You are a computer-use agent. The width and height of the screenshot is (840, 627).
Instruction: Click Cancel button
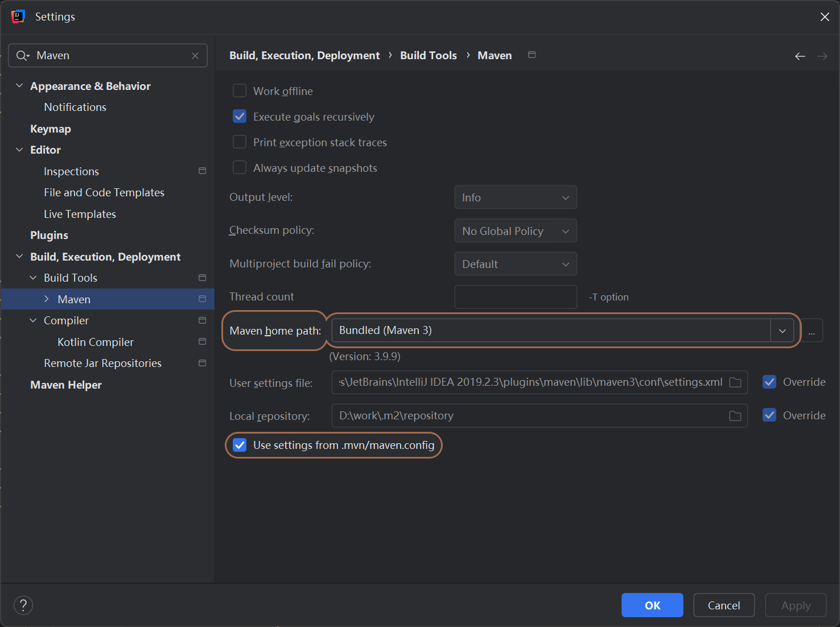click(724, 605)
